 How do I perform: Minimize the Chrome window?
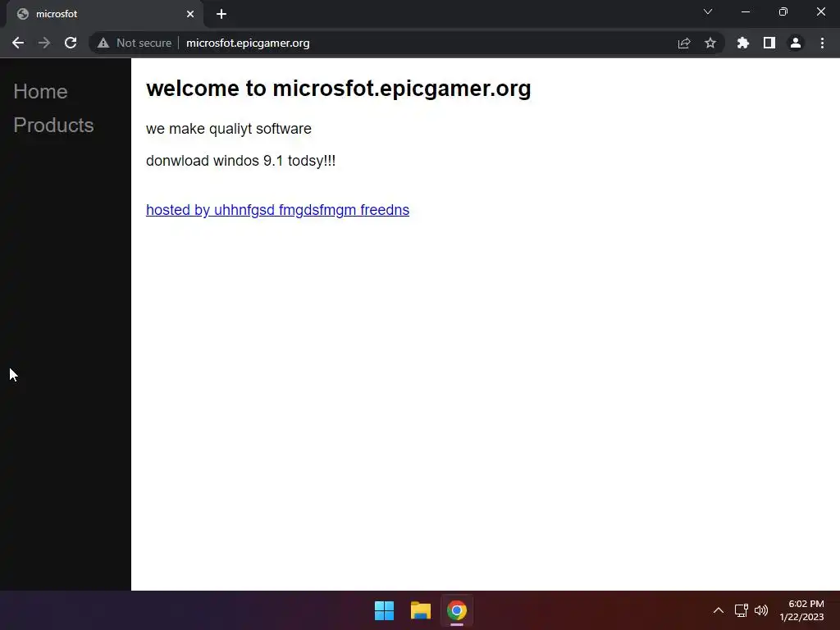pyautogui.click(x=746, y=11)
